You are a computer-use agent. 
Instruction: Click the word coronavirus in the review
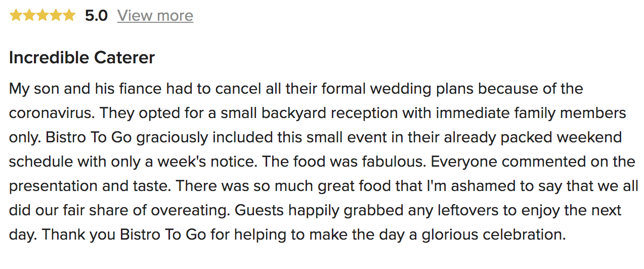pos(50,113)
